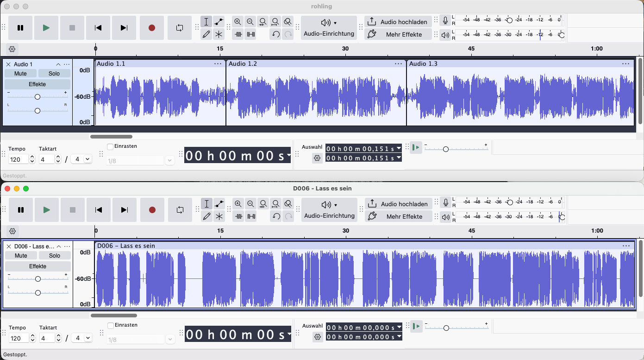Play at speed in the rohling window

coord(416,147)
